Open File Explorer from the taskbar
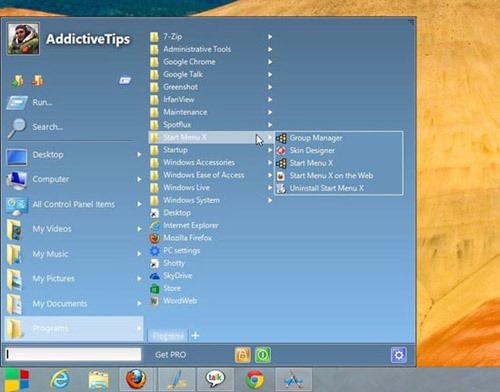The height and width of the screenshot is (392, 500). (x=99, y=380)
